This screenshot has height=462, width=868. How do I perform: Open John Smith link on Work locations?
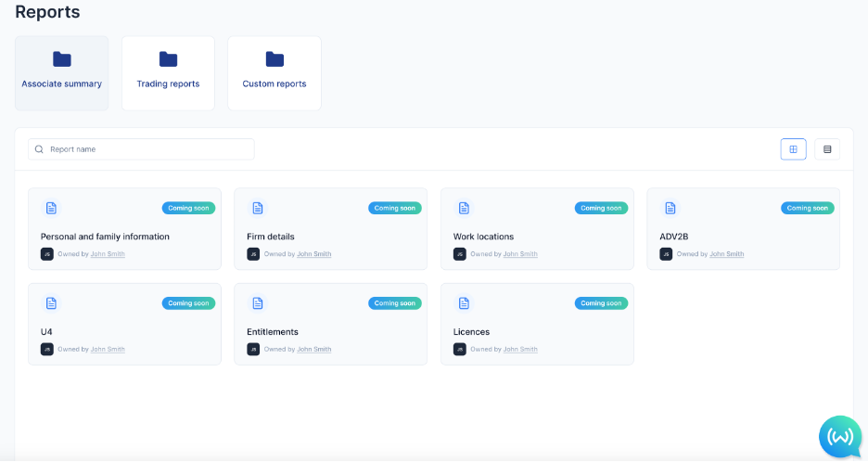520,253
